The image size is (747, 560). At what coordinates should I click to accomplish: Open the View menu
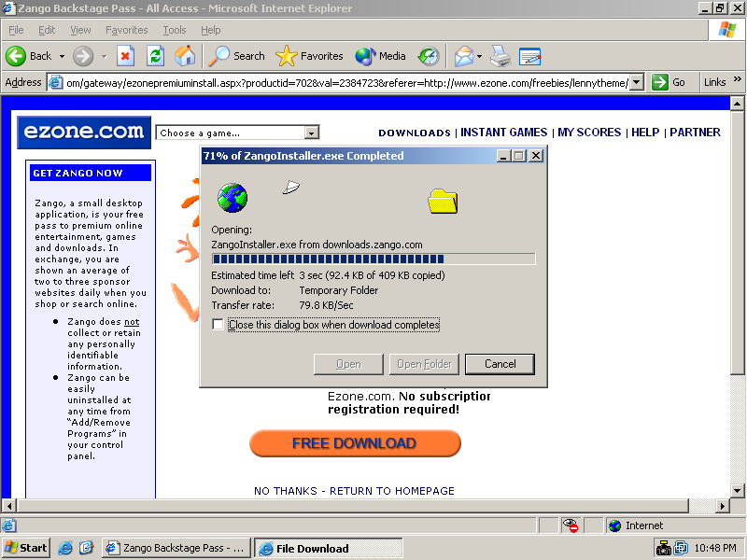pyautogui.click(x=80, y=30)
